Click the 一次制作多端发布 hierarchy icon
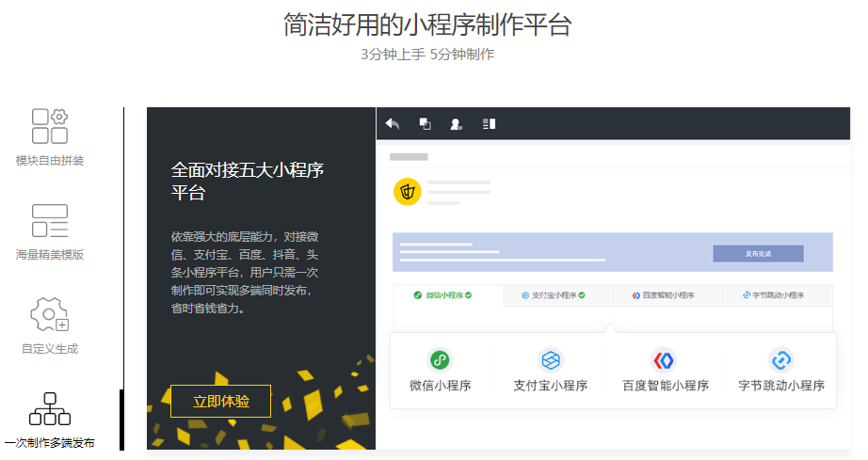This screenshot has width=868, height=460. click(x=50, y=409)
